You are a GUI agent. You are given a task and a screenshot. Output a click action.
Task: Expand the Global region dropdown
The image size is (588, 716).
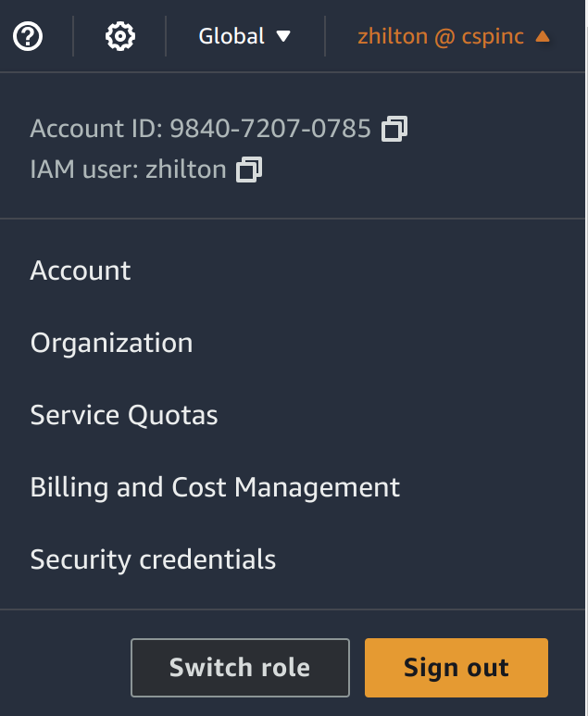click(244, 36)
